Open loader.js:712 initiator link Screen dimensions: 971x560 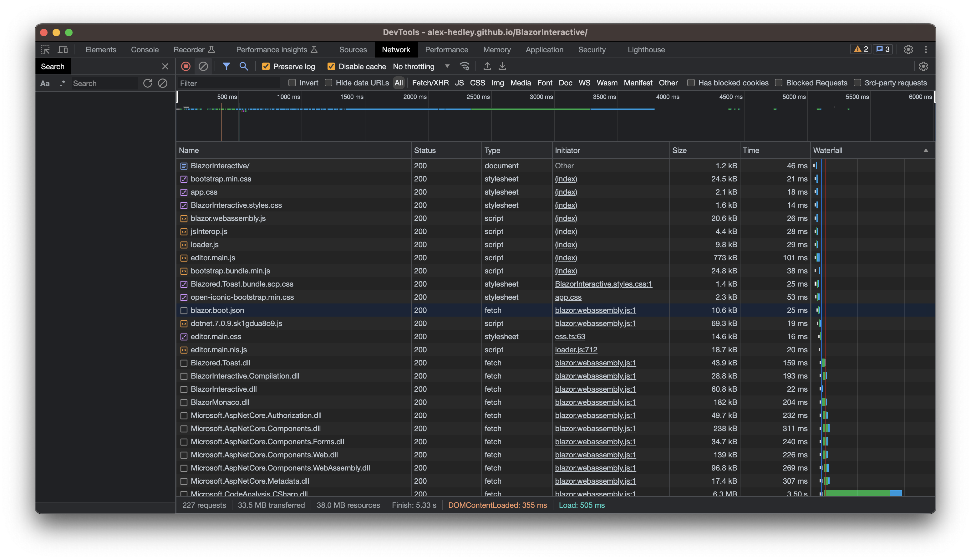point(576,350)
